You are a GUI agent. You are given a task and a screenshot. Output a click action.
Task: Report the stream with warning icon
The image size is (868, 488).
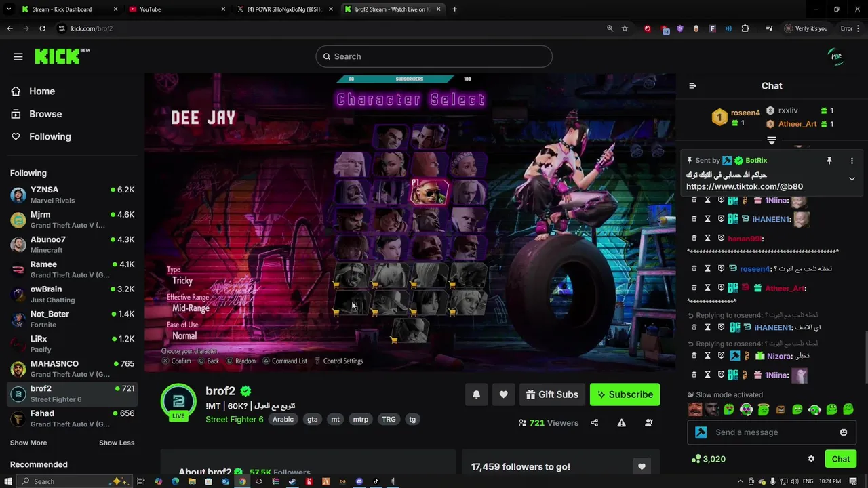point(621,423)
